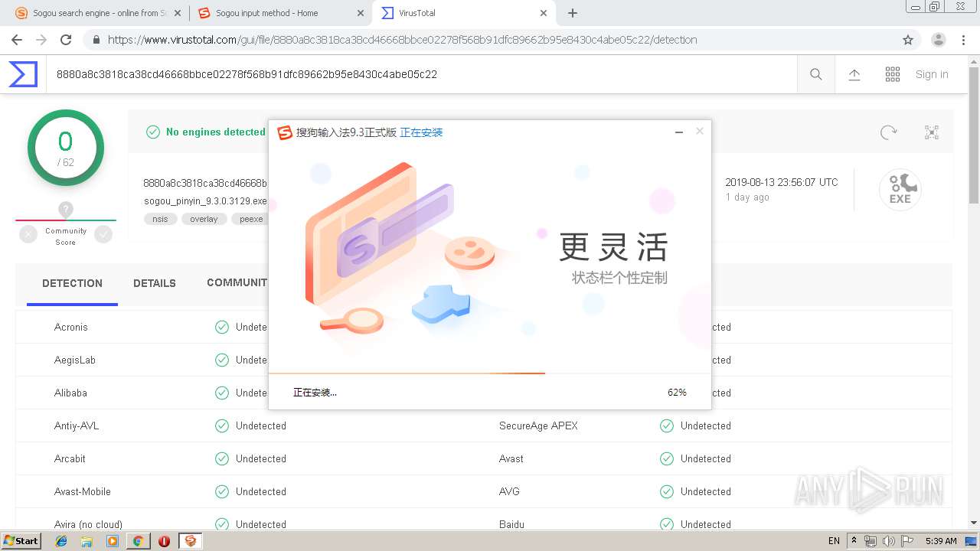Click the installer progress bar
Screen dimensions: 980x551
(490, 373)
